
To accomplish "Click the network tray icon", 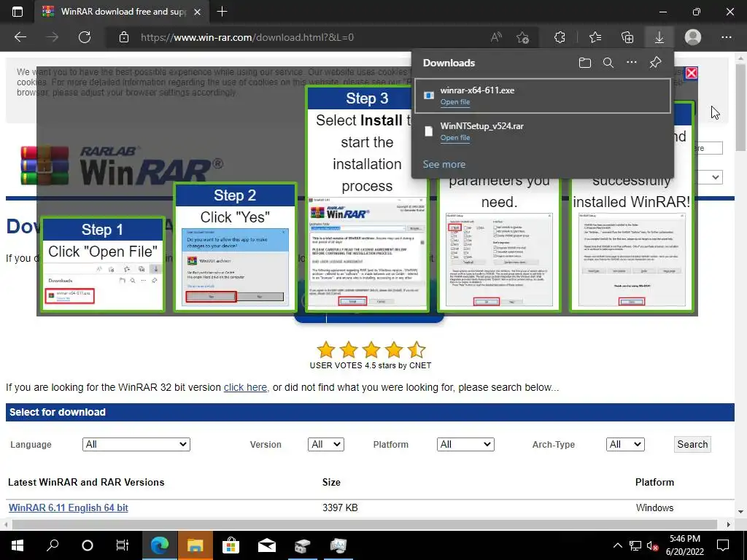I will 635,545.
